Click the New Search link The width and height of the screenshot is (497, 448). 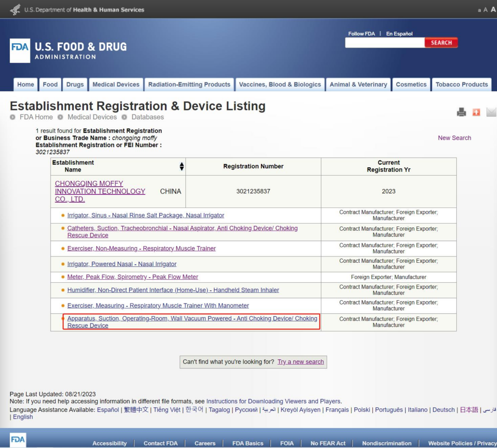(454, 138)
